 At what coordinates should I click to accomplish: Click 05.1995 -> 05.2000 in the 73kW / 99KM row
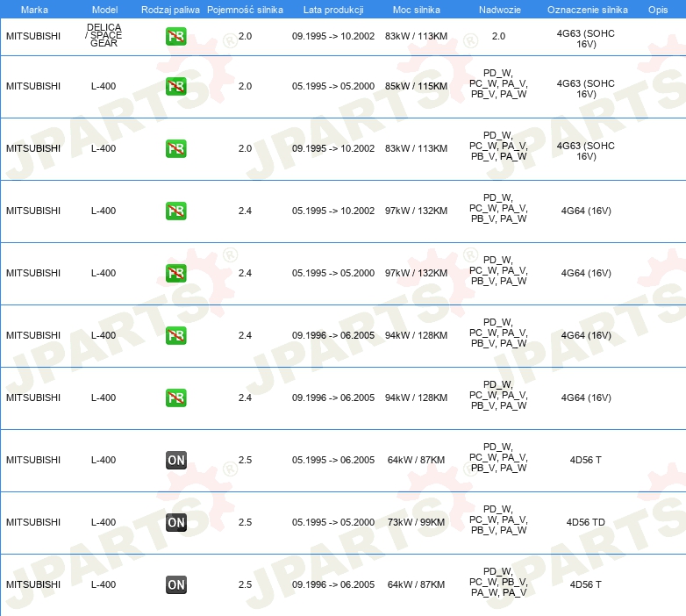tap(333, 522)
